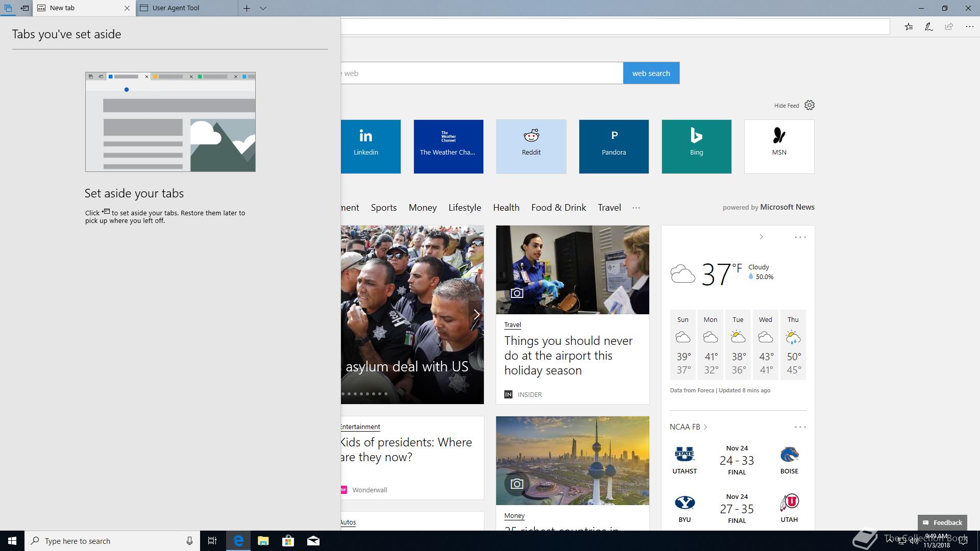Click the set these tabs aside icon
Viewport: 980px width, 551px height.
click(x=24, y=8)
